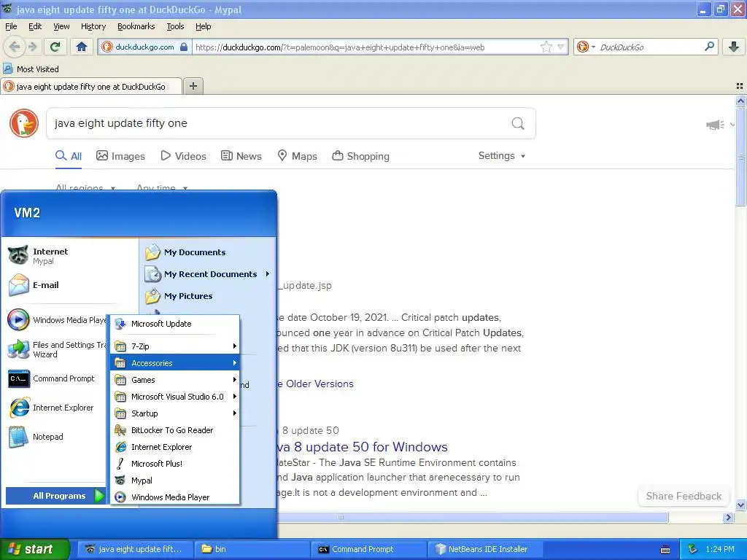Click the Windows start button

click(x=34, y=549)
